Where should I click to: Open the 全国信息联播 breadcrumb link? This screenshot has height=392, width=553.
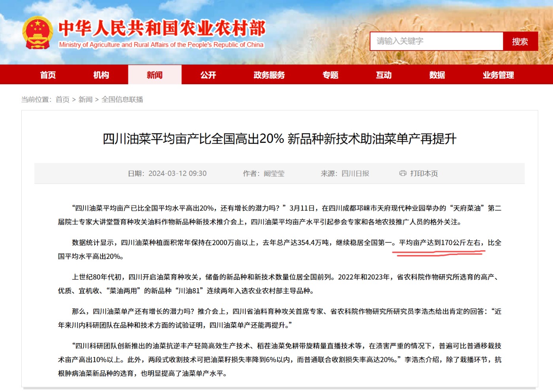click(x=122, y=99)
